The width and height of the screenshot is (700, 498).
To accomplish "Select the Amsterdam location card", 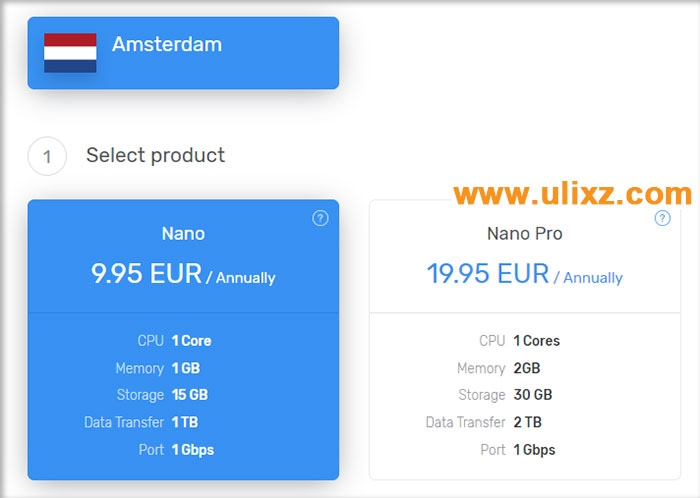I will pyautogui.click(x=183, y=53).
